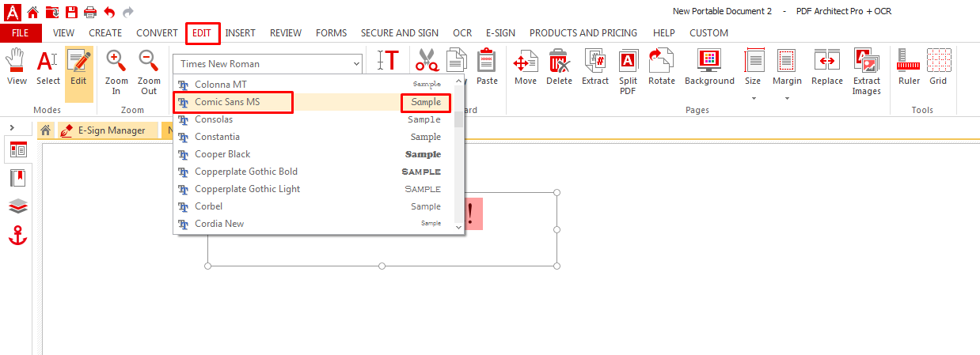The height and width of the screenshot is (355, 980).
Task: Choose Comic Sans MS from the font list
Action: coord(313,102)
